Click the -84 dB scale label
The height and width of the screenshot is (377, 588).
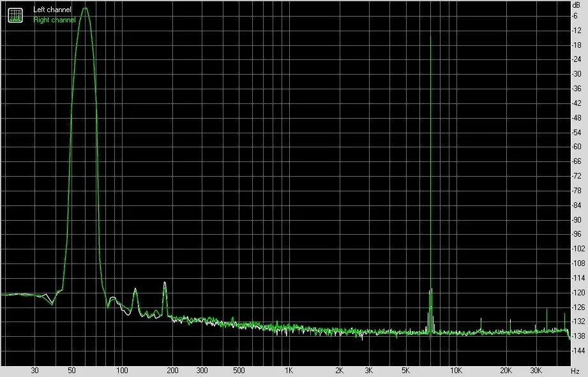click(x=577, y=205)
